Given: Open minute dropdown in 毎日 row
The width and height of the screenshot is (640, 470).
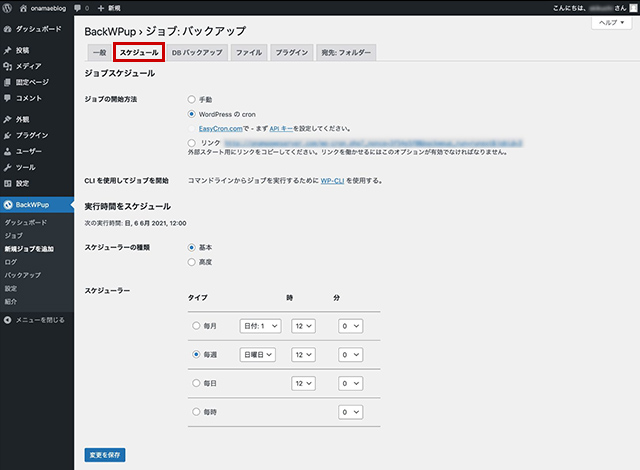Looking at the screenshot, I should coord(351,384).
